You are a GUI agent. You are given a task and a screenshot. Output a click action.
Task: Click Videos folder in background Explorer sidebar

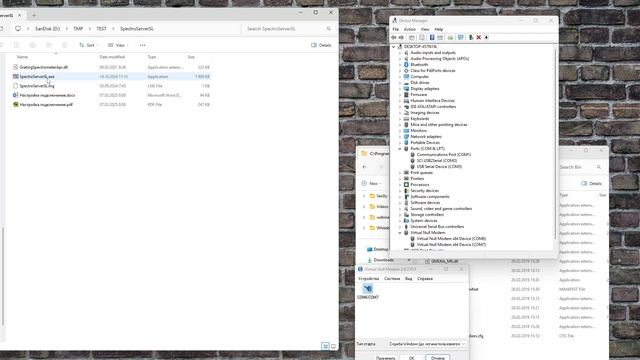379,207
